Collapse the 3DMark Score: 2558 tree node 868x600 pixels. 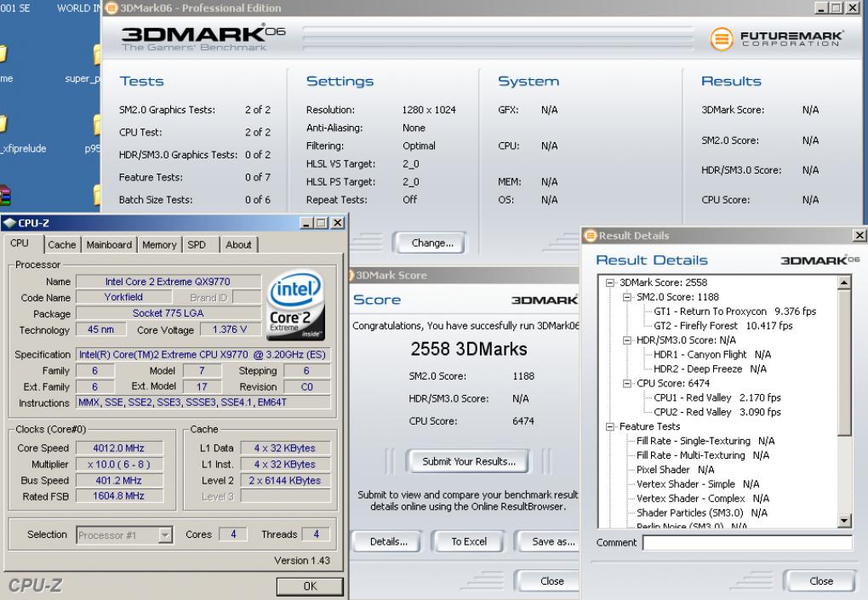coord(610,283)
